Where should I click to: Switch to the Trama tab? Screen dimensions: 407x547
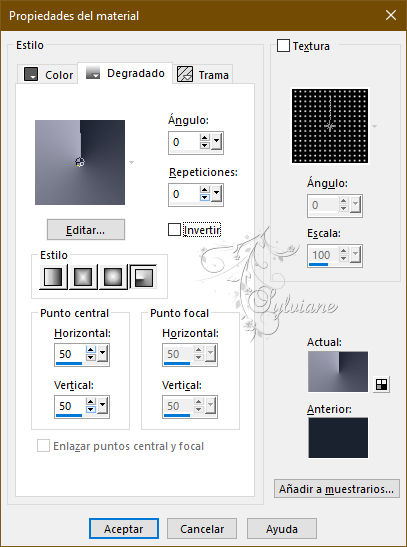[203, 74]
